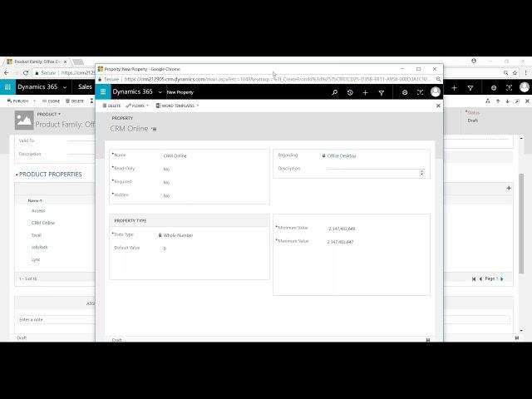532x399 pixels.
Task: Click the plus quick-create icon in popup navbar
Action: (x=365, y=92)
